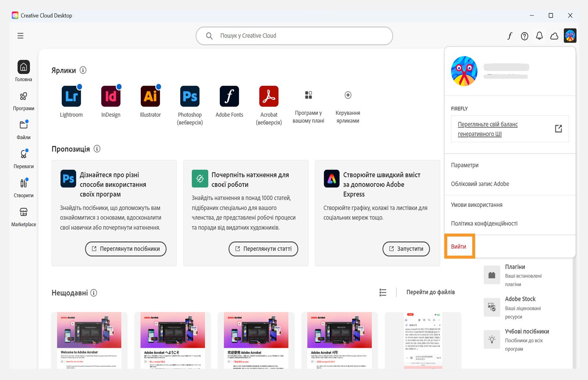Show info for Пропозиція heading

point(97,149)
